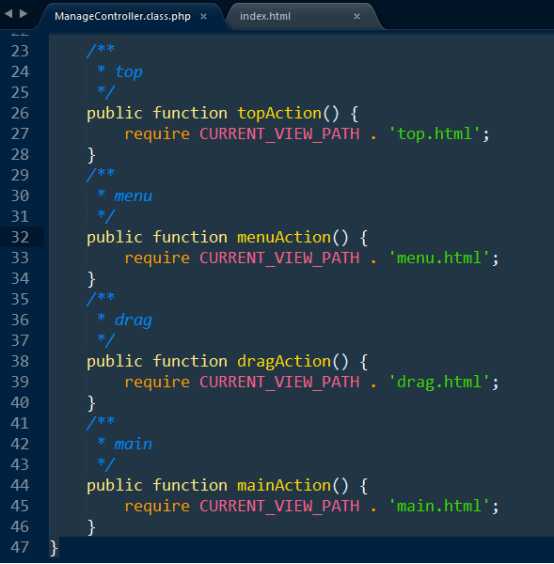Click 'public' keyword on line 26
The width and height of the screenshot is (554, 564).
click(x=115, y=114)
